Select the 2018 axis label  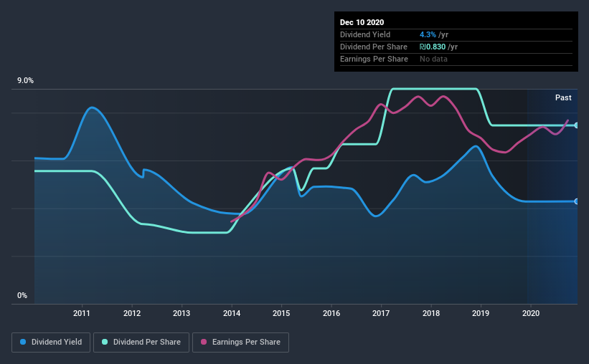pyautogui.click(x=431, y=313)
